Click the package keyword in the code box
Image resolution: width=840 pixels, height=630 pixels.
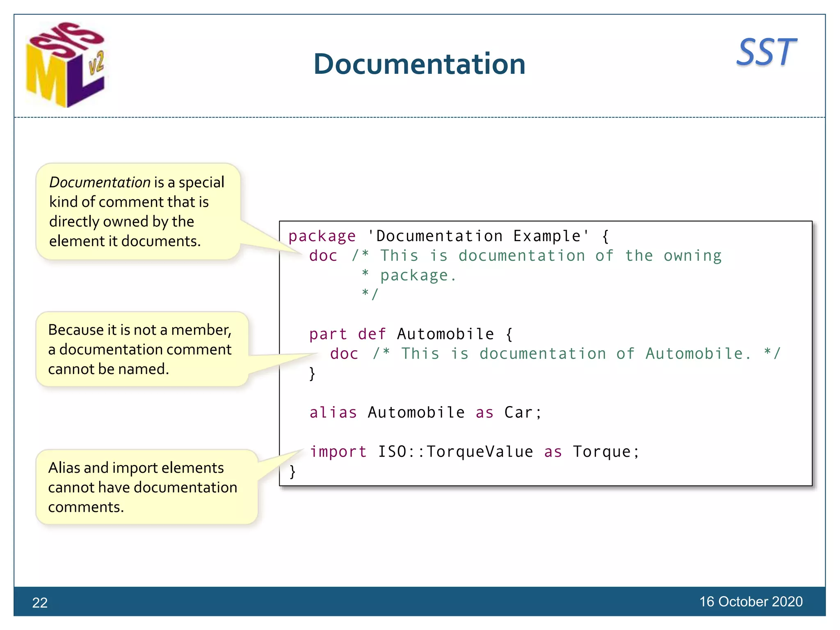tap(322, 236)
